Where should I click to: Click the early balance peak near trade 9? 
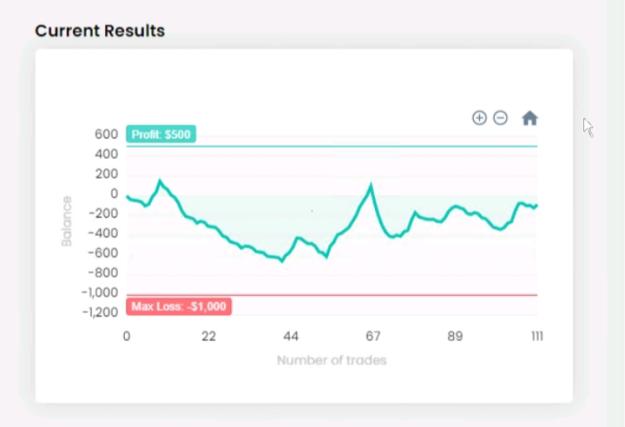click(160, 181)
